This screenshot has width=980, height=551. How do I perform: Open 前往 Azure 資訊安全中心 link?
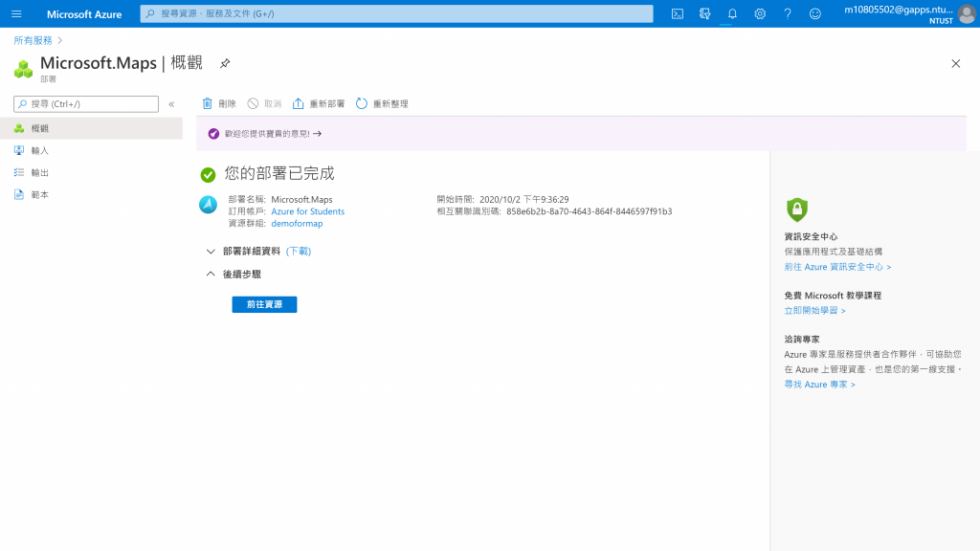(x=837, y=267)
